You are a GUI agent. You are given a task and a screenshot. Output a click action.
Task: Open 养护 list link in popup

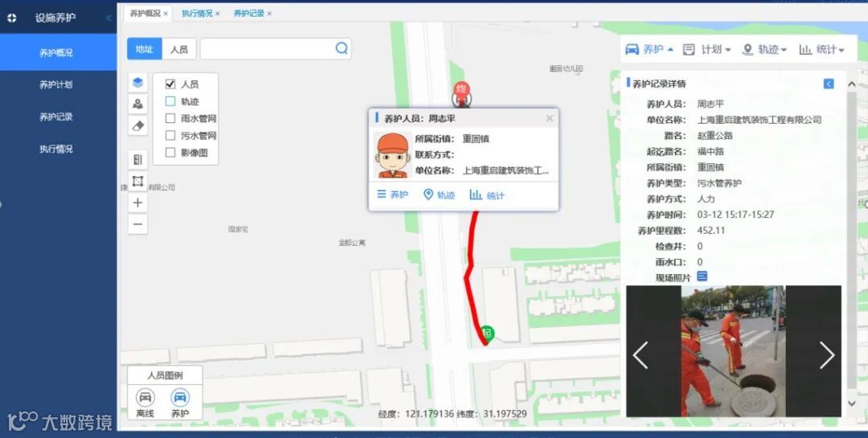392,195
